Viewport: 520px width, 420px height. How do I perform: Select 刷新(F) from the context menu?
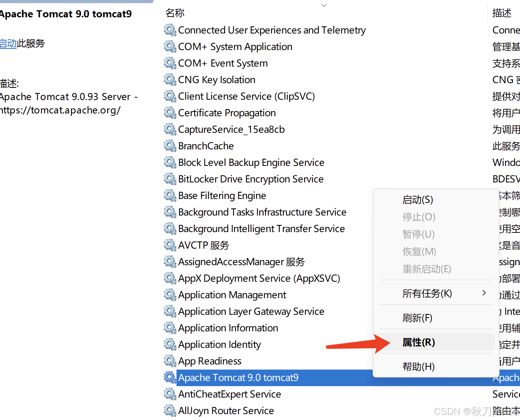click(417, 318)
